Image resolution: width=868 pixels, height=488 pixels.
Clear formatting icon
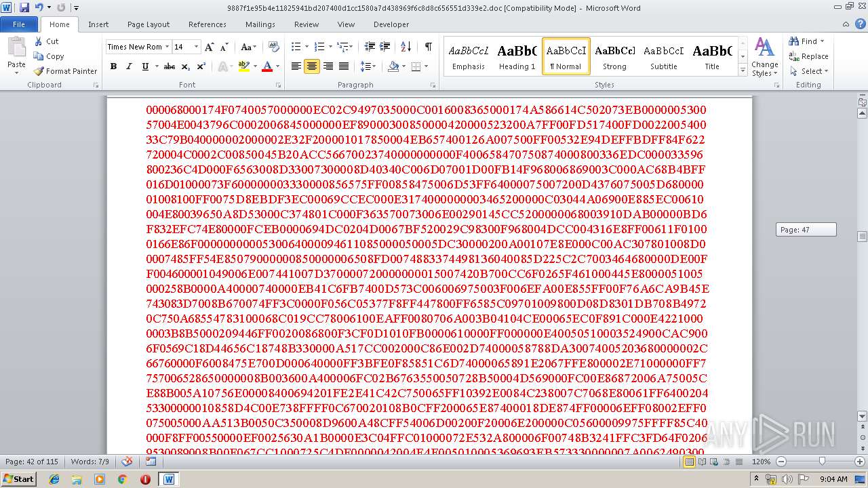[x=274, y=47]
